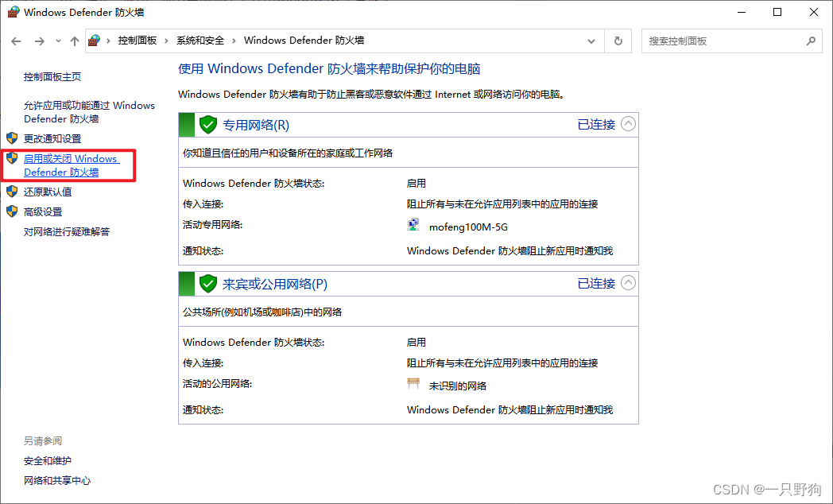Click bench icon beside 未识别的网络
Screen dimensions: 833x504
coord(413,383)
